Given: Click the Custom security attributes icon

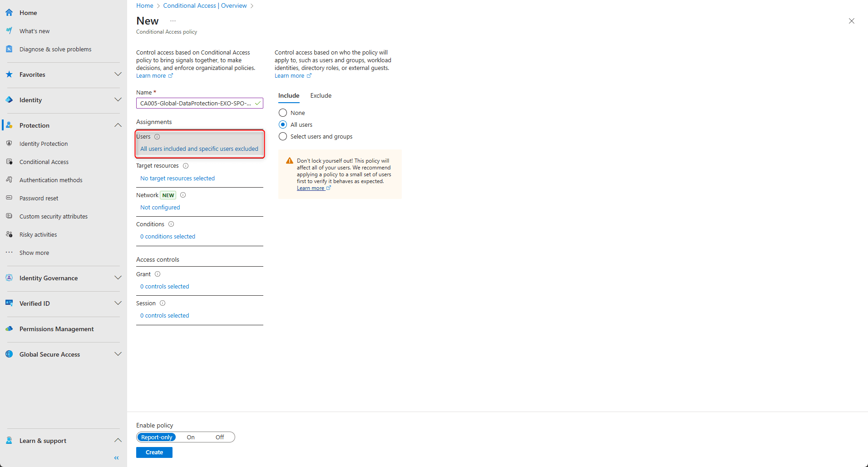Looking at the screenshot, I should (9, 216).
